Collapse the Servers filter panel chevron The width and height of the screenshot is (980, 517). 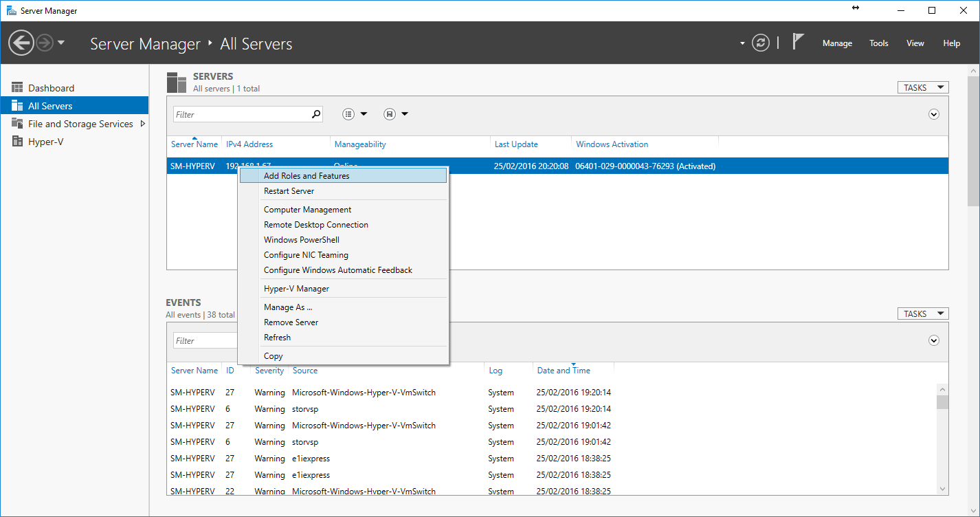(934, 114)
